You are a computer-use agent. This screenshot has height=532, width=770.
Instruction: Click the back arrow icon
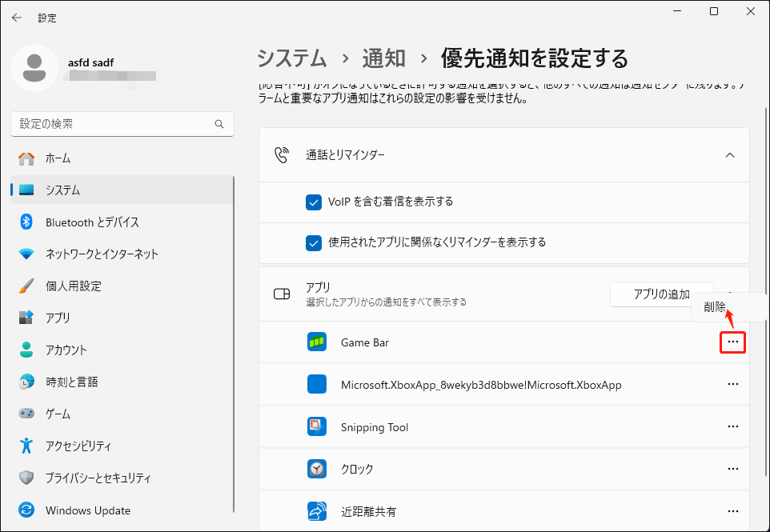pos(16,17)
